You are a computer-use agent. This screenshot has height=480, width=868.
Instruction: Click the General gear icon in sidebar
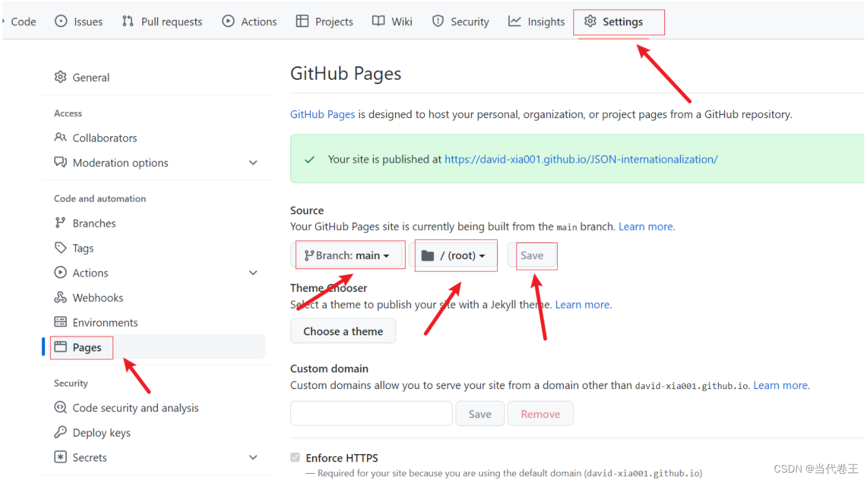(60, 77)
